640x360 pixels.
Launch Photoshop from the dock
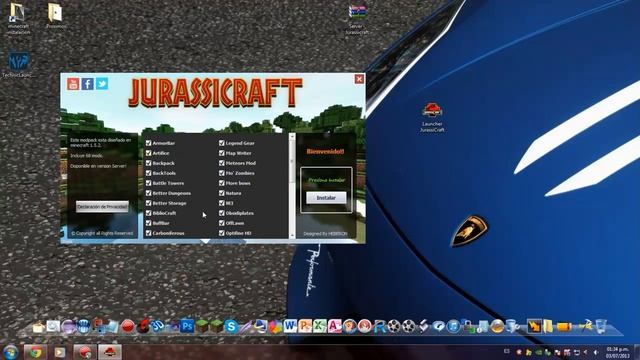tap(187, 327)
